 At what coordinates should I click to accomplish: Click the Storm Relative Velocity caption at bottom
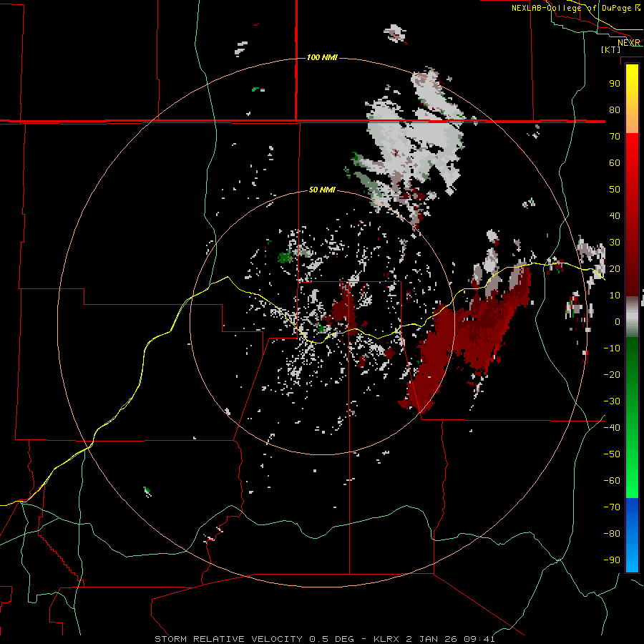pyautogui.click(x=324, y=639)
